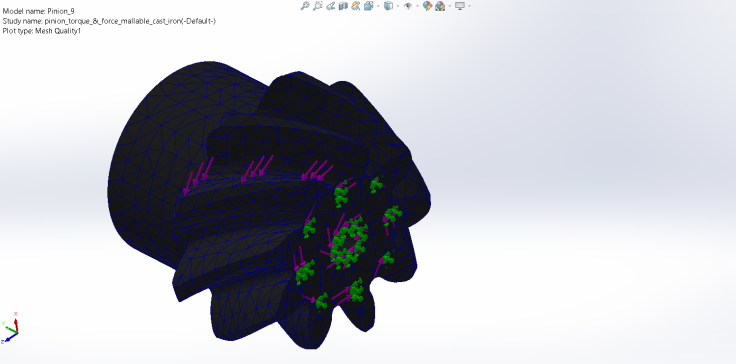Screen dimensions: 736x364
Task: Expand the View Orientation dropdown arrow
Action: tap(378, 6)
